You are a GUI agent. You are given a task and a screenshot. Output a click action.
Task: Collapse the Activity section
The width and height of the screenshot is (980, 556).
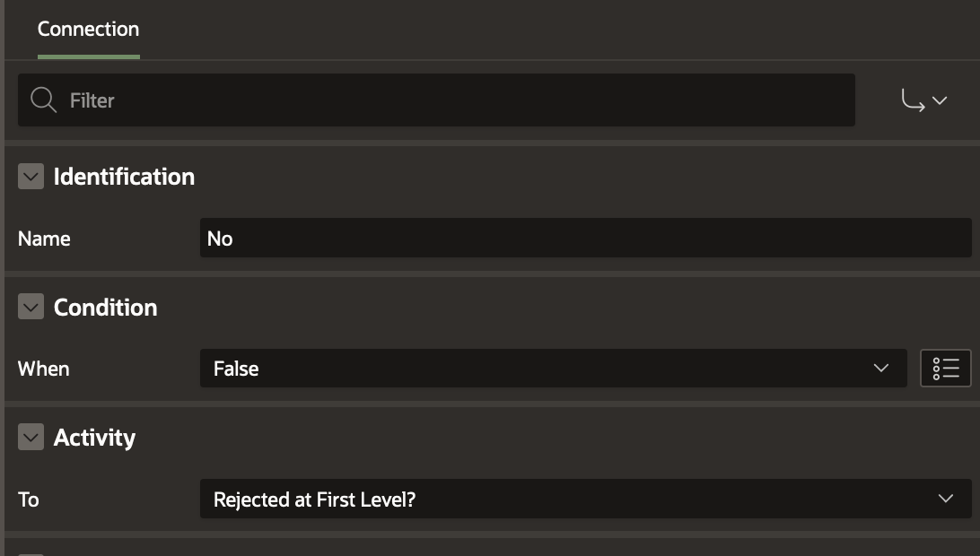pos(31,438)
